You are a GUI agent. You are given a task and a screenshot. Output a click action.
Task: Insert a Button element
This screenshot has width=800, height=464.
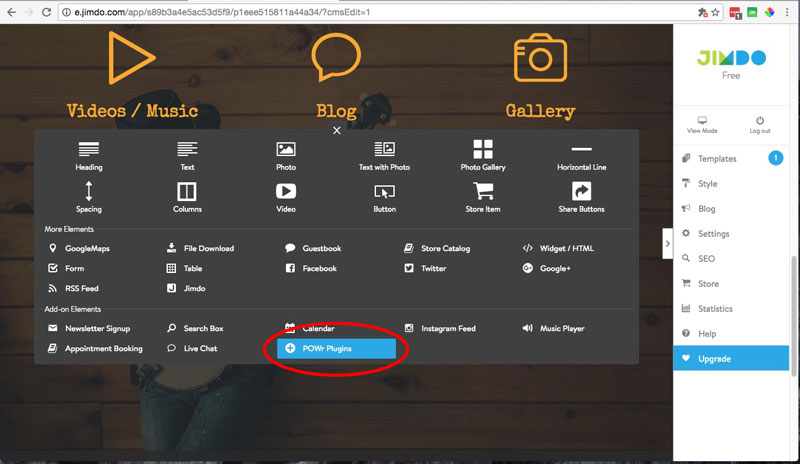click(384, 198)
